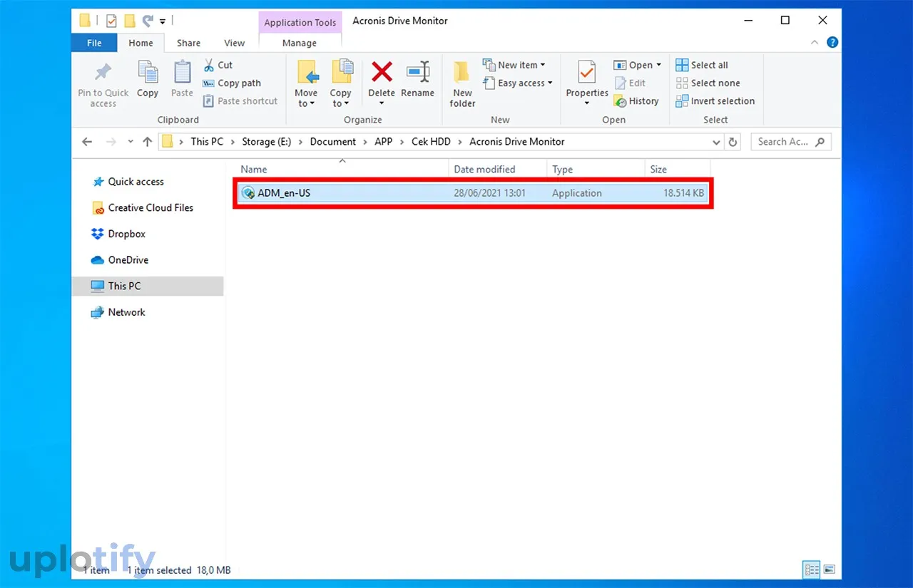
Task: Click the Properties icon
Action: [587, 73]
